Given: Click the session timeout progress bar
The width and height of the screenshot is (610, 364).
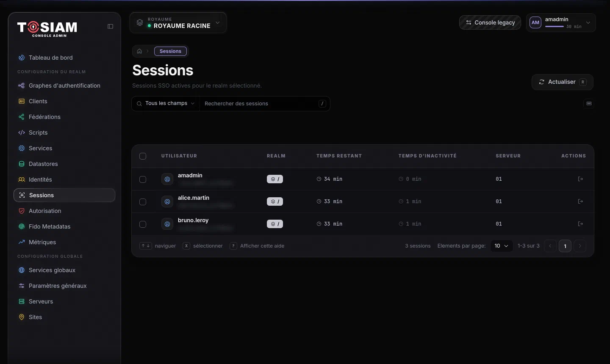Looking at the screenshot, I should [x=555, y=26].
